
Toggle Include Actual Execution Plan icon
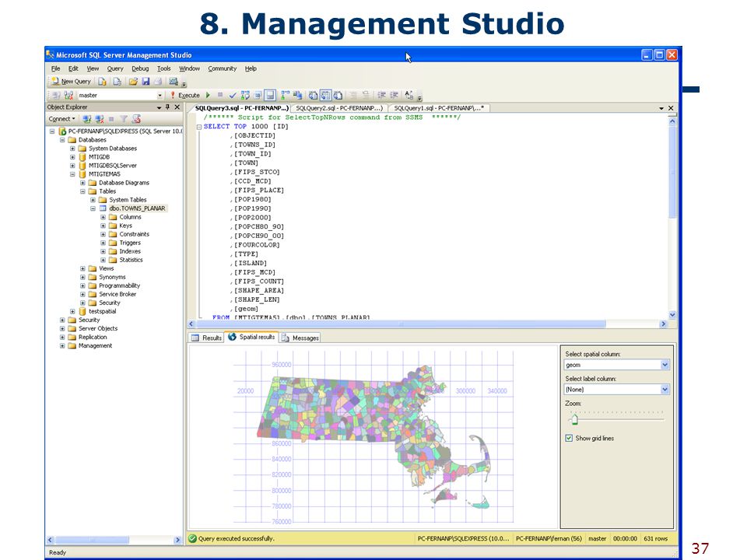pos(286,95)
